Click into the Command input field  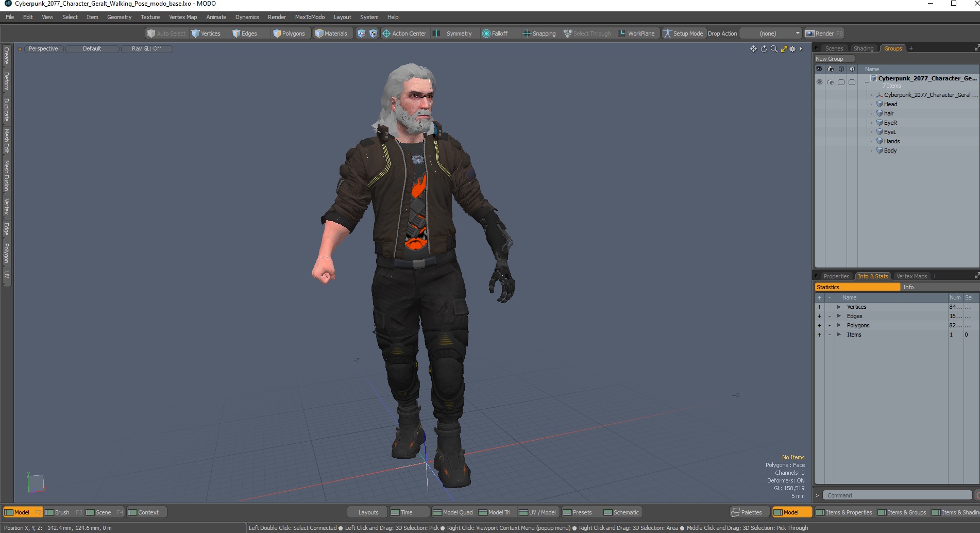pyautogui.click(x=897, y=495)
